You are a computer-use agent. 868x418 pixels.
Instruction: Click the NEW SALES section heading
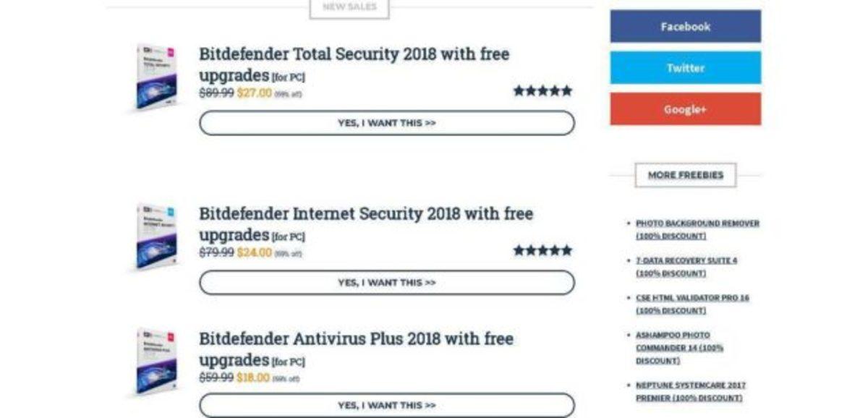pos(349,7)
